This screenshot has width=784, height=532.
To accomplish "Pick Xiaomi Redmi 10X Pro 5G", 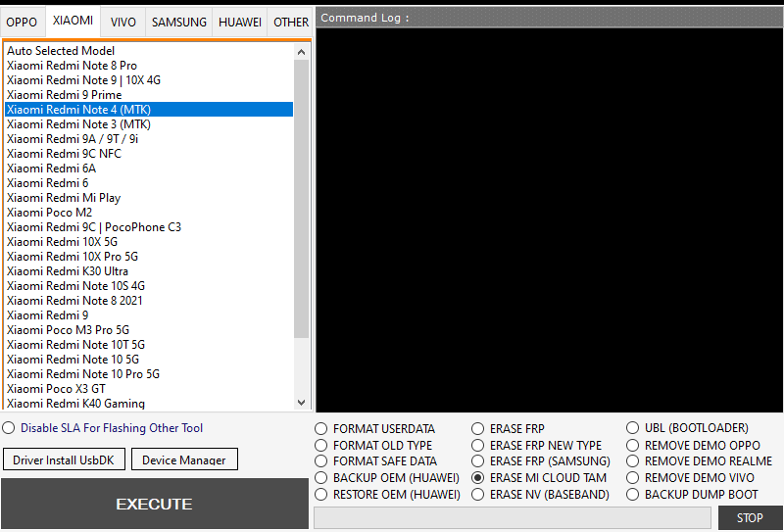I will (x=149, y=256).
